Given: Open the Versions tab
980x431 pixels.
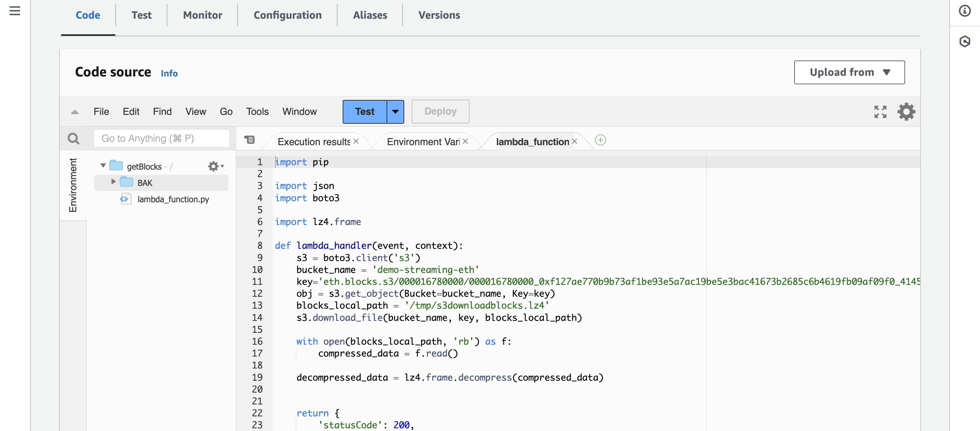Looking at the screenshot, I should (x=439, y=15).
